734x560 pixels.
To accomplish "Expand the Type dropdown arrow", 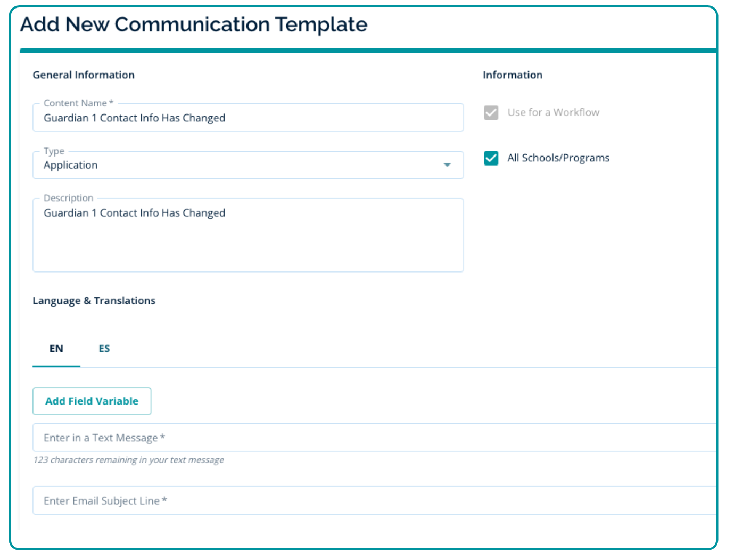I will [x=447, y=165].
